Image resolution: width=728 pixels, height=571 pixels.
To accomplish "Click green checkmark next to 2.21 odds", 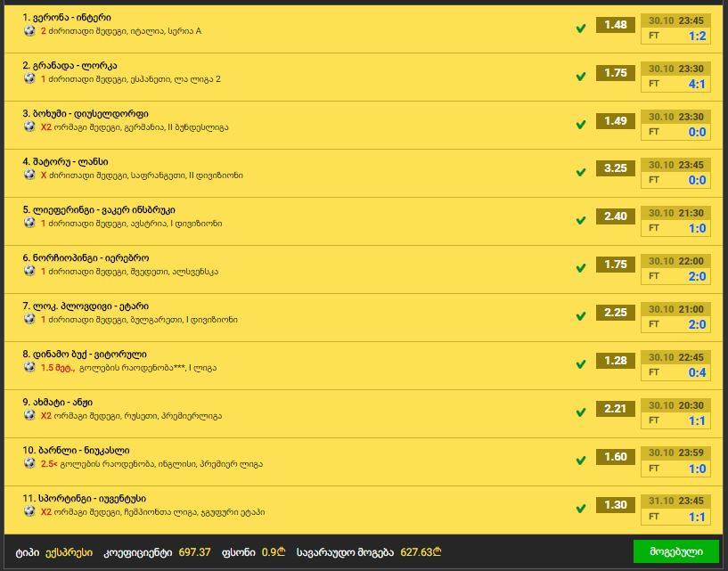I will (x=580, y=413).
